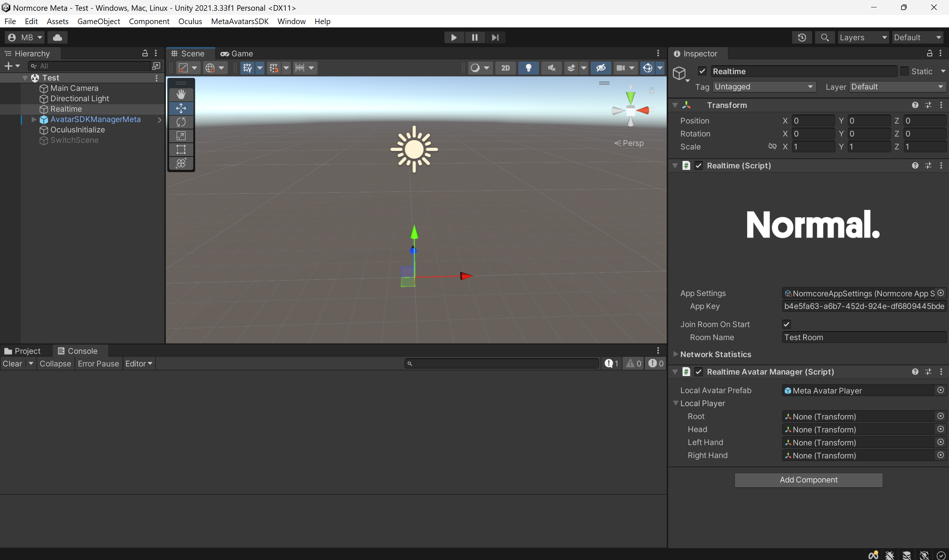Click the Room Name input field
The width and height of the screenshot is (949, 560).
[x=864, y=337]
